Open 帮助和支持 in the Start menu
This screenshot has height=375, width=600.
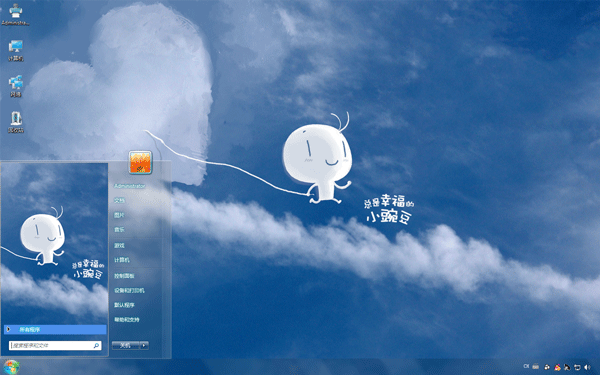click(127, 320)
